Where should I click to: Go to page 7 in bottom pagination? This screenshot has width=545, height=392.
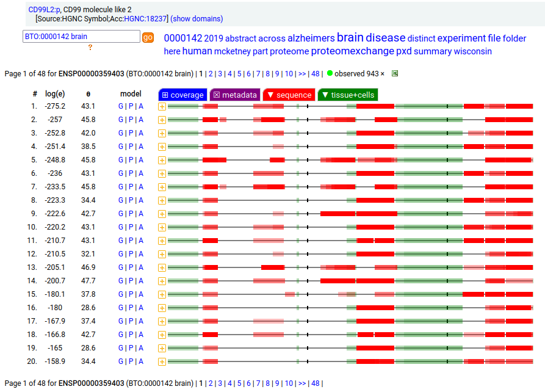[x=258, y=383]
